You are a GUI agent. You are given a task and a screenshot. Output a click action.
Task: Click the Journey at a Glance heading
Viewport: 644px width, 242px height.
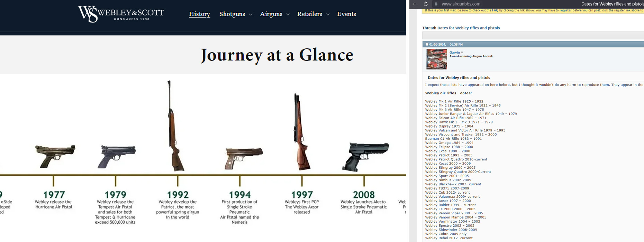coord(277,55)
